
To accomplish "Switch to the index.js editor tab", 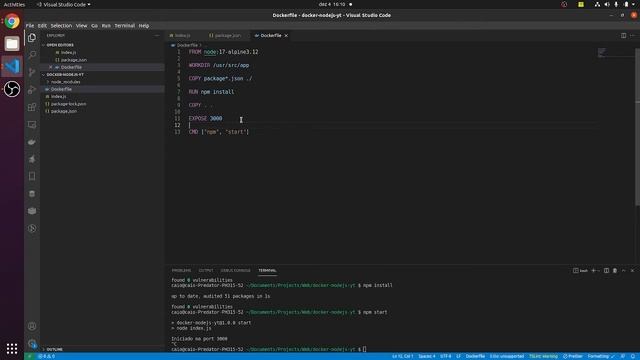I will tap(182, 36).
